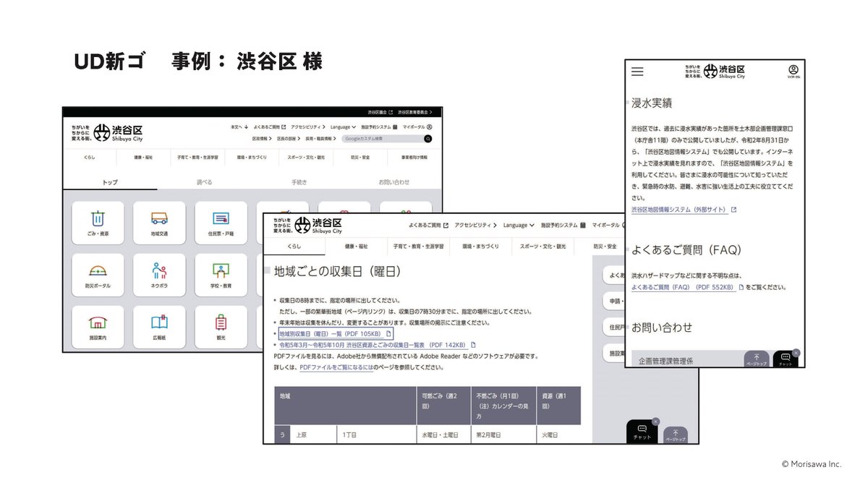Open 防災・安全 in the homepage navigation
The height and width of the screenshot is (488, 868).
360,157
